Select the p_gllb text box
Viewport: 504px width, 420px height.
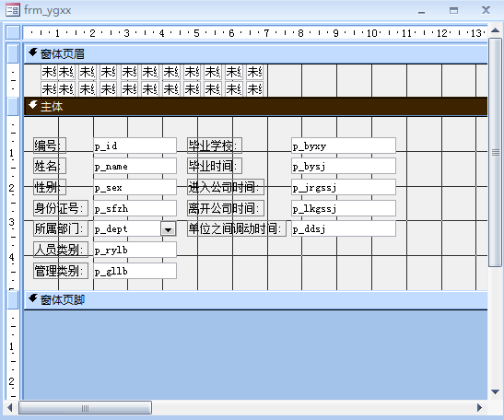click(x=135, y=271)
